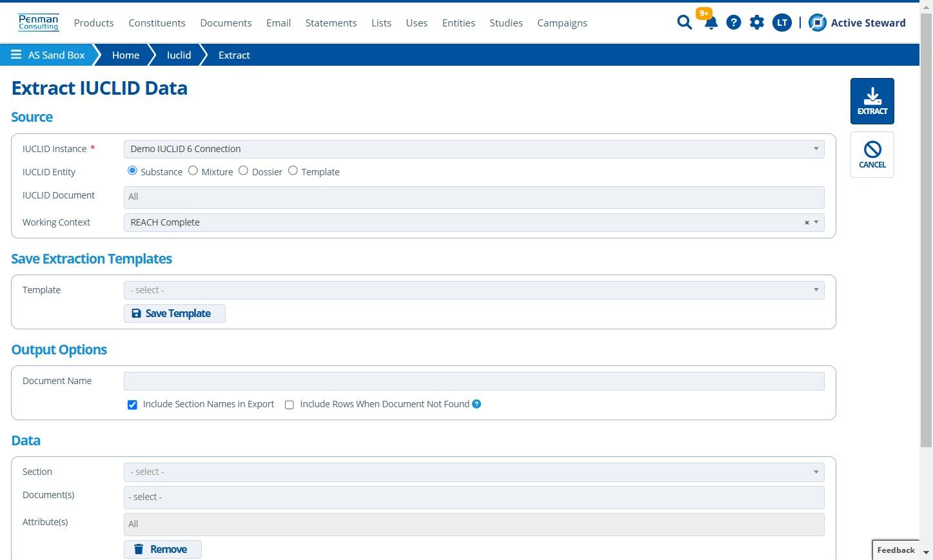Click the scrollbar down arrow
Viewport: 933px width, 560px height.
tap(926, 553)
